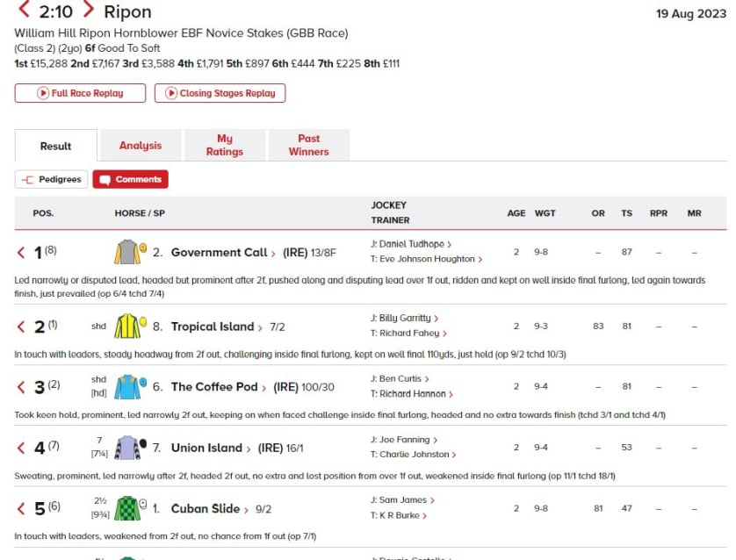Open the Past Winners tab

[308, 145]
